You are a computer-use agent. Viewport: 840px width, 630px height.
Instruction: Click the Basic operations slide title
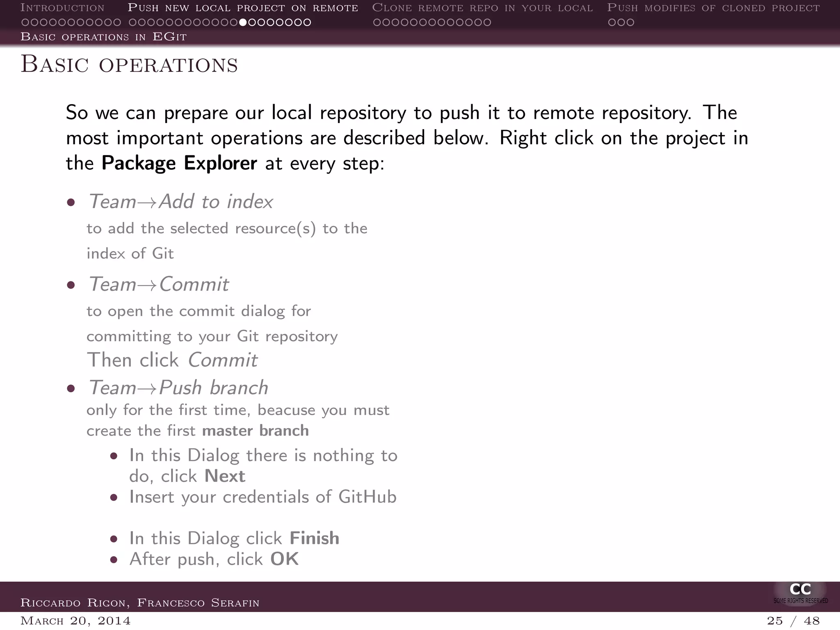[x=129, y=65]
